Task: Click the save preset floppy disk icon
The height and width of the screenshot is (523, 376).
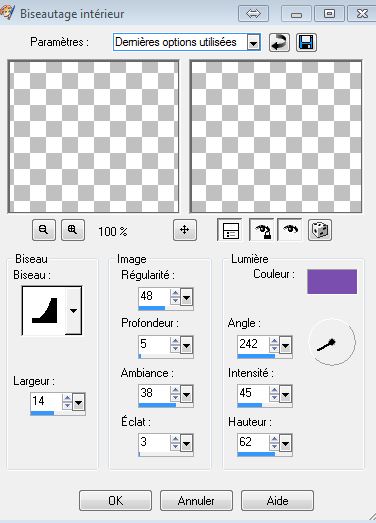Action: pyautogui.click(x=306, y=42)
